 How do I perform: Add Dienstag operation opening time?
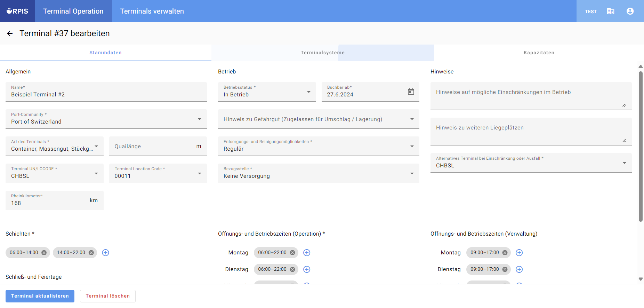point(307,269)
